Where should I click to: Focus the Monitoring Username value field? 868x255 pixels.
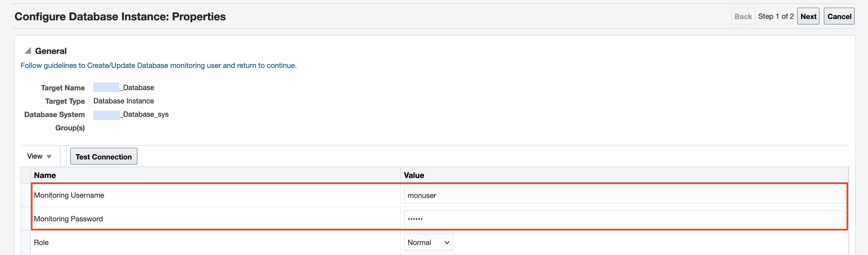[x=624, y=195]
